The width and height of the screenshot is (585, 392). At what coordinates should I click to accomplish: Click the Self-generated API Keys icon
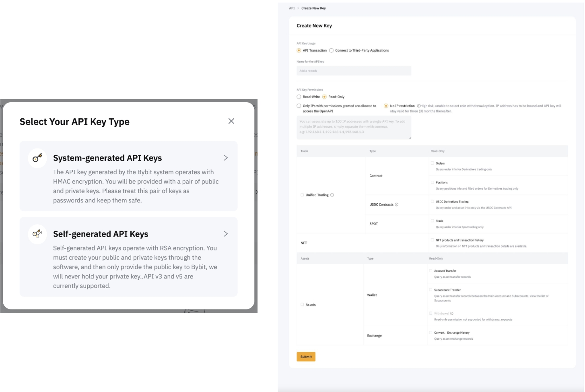tap(37, 234)
